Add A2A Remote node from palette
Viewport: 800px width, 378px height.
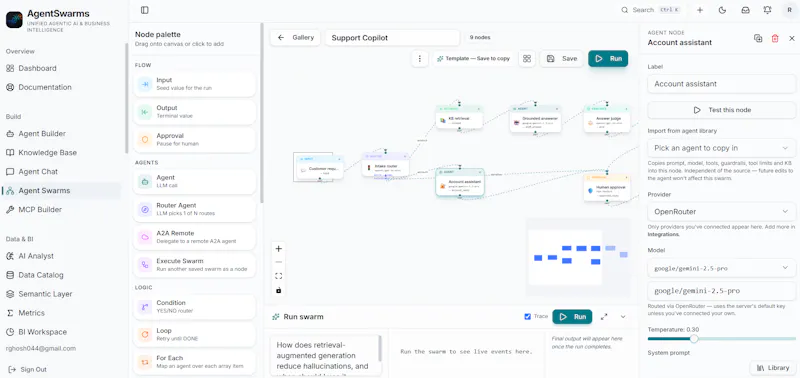click(x=194, y=237)
